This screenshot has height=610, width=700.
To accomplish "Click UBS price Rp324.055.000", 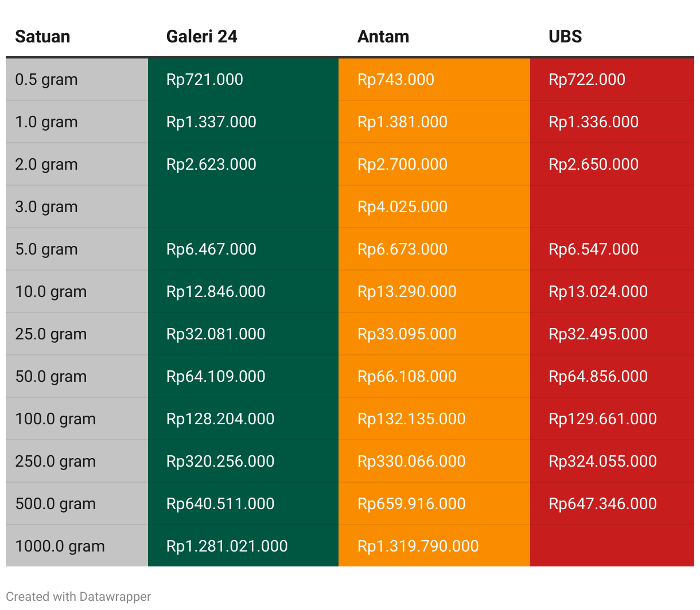I will 602,461.
